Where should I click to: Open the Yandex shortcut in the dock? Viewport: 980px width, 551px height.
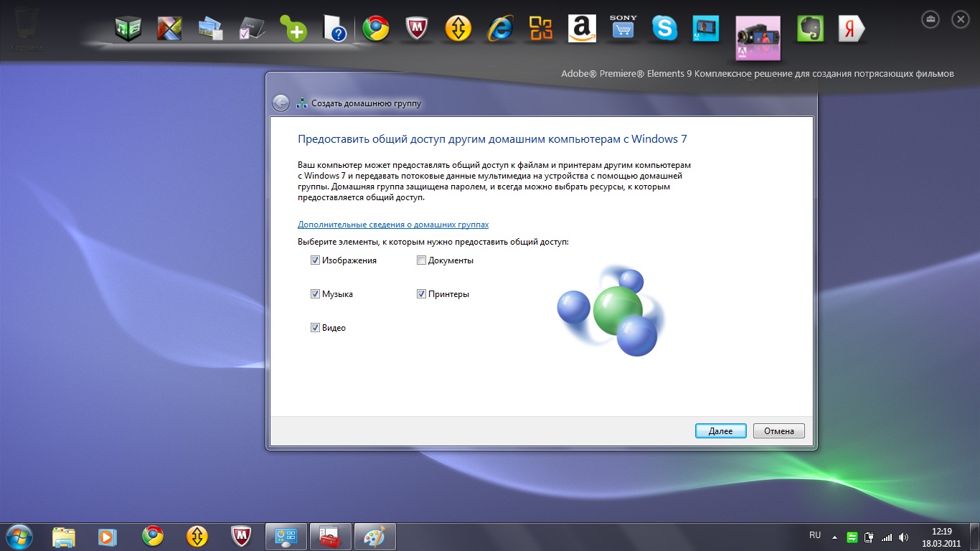(x=852, y=29)
